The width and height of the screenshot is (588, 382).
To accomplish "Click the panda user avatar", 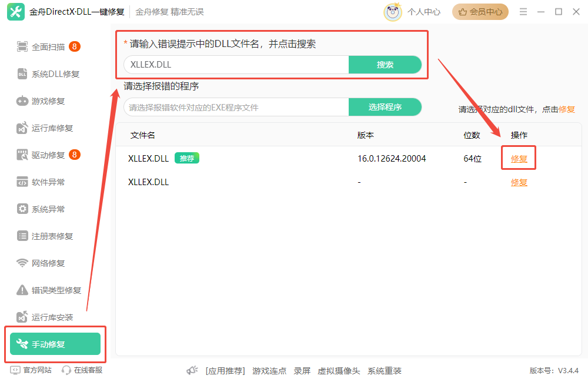I will tap(393, 12).
